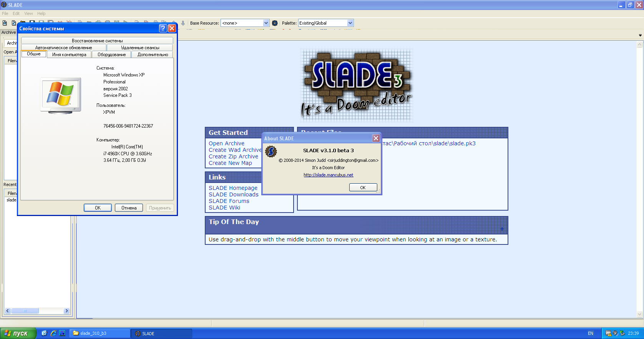Viewport: 644px width, 339px height.
Task: Expand the Base Resource dropdown
Action: (266, 23)
